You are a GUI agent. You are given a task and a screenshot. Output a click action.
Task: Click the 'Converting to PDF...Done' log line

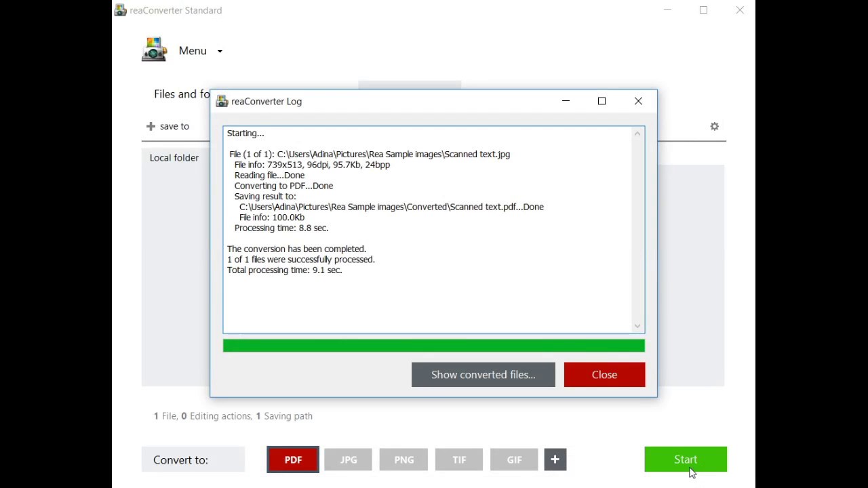283,186
